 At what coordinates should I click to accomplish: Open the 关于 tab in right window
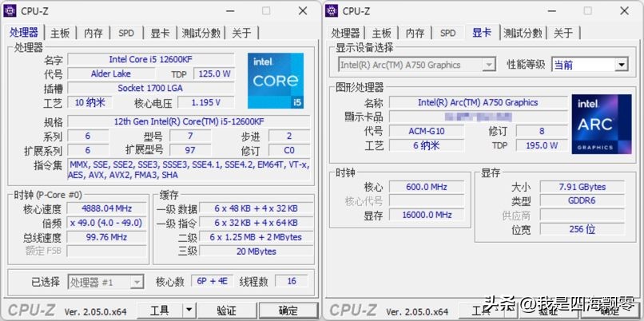(564, 34)
